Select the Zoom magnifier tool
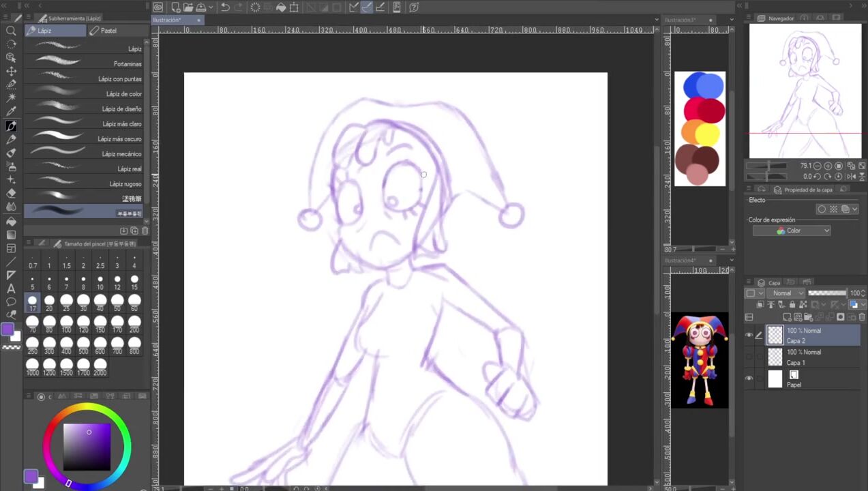The height and width of the screenshot is (491, 868). pos(11,31)
